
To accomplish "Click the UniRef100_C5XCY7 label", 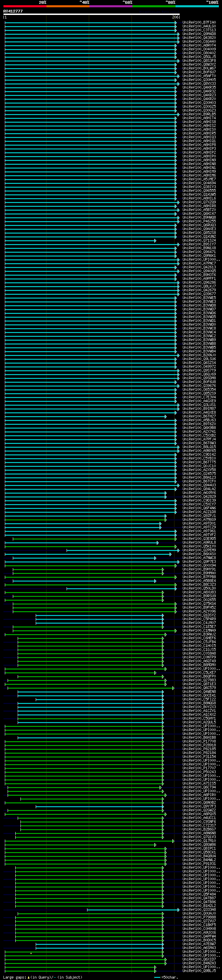I will point(199,504).
